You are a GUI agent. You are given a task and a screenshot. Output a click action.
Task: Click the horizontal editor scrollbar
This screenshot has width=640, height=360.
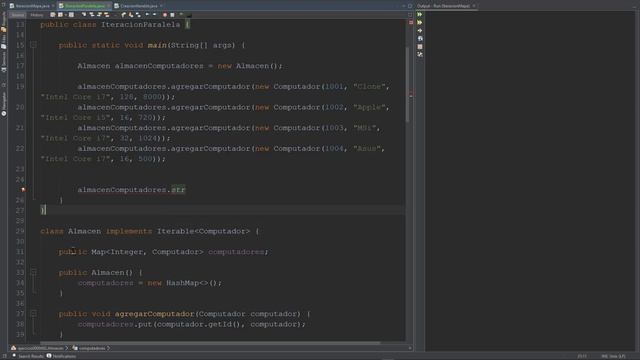pos(210,343)
